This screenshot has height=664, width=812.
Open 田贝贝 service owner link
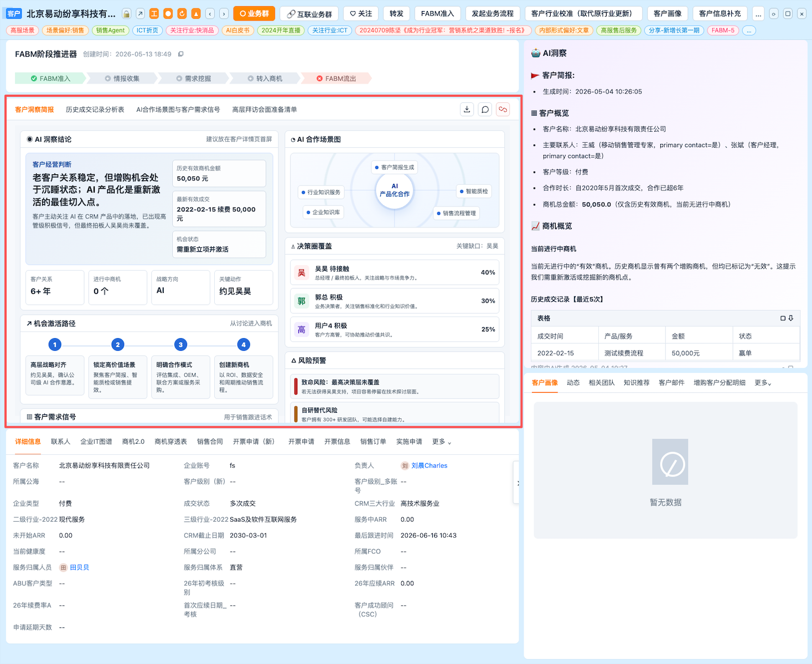point(79,568)
